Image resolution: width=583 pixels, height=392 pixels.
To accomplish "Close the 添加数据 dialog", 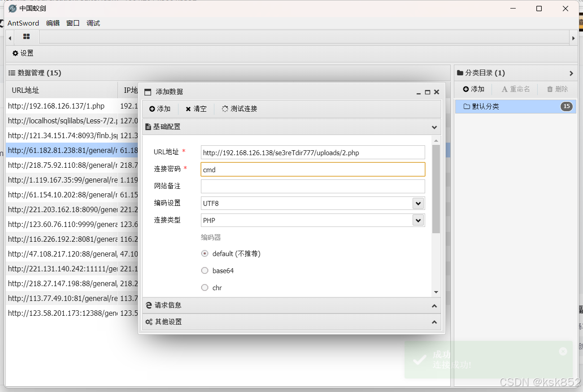I will tap(436, 92).
